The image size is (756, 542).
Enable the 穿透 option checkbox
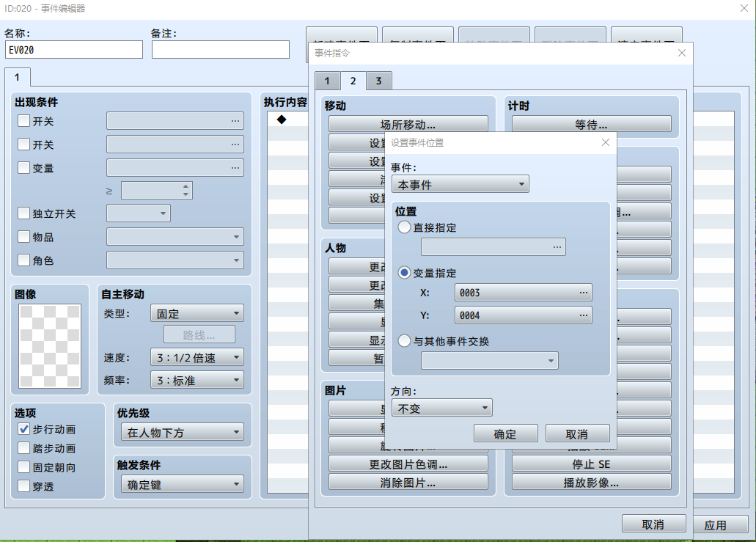23,486
